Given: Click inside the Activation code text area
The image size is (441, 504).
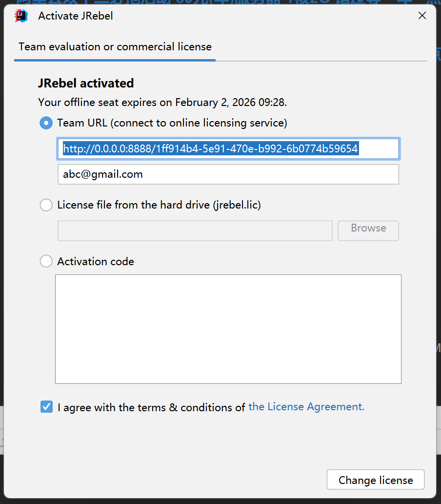Looking at the screenshot, I should (x=228, y=329).
